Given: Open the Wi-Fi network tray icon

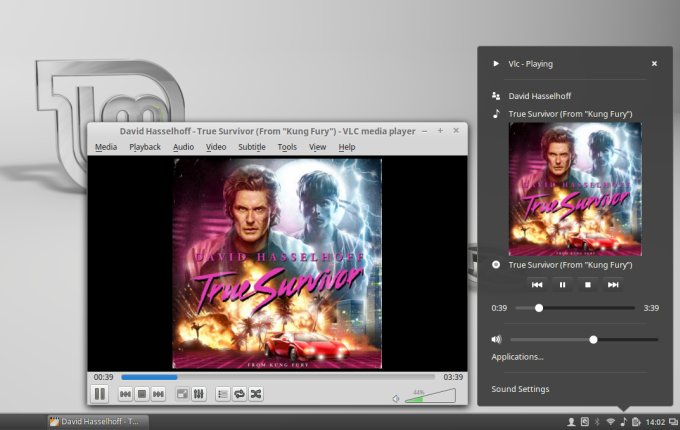Looking at the screenshot, I should 611,421.
